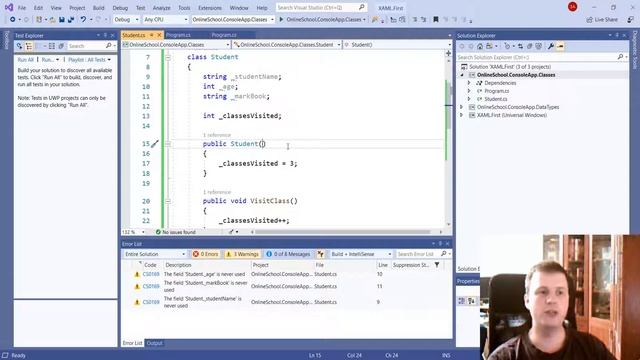
Task: Click the warning icon on the Student_age row
Action: [x=137, y=274]
